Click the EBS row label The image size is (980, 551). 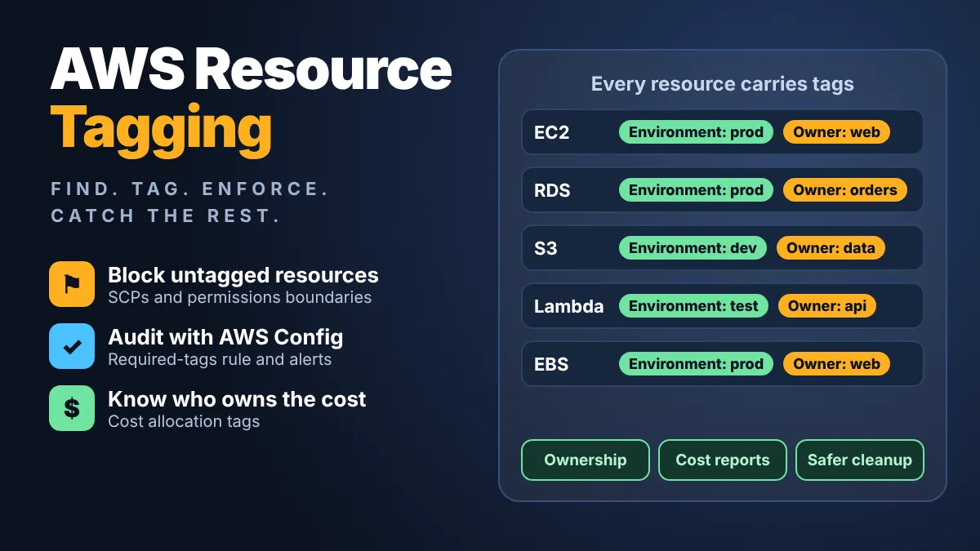click(551, 364)
